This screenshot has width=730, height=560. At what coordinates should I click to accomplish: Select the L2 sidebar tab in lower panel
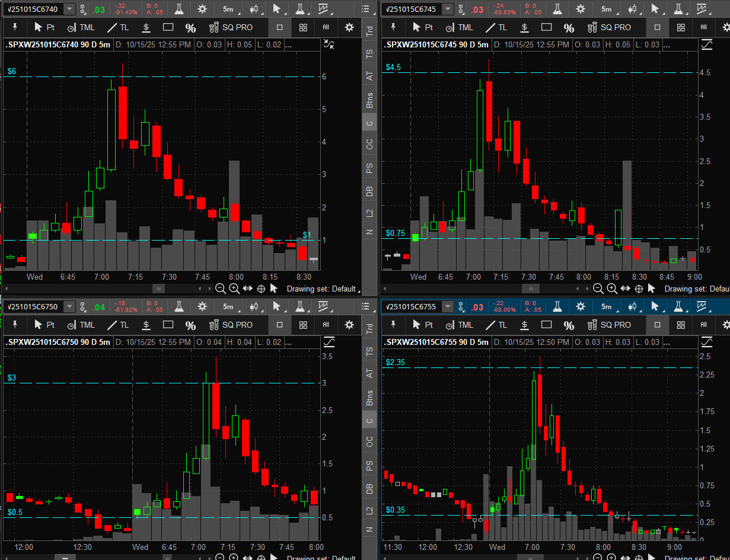pyautogui.click(x=369, y=510)
